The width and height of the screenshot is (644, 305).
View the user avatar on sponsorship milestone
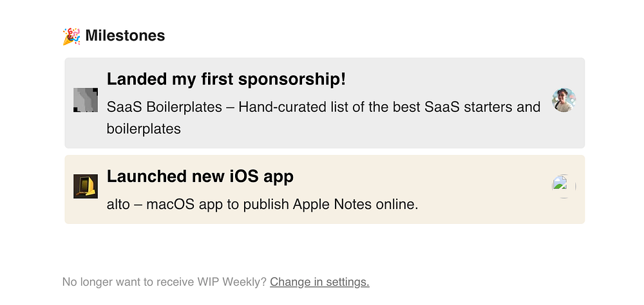[x=563, y=100]
